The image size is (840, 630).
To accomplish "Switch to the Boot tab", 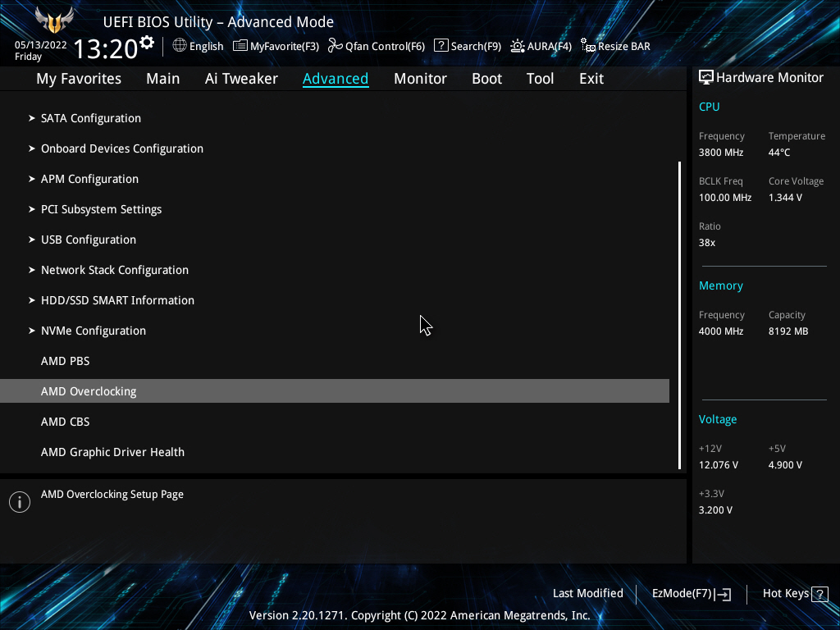I will point(486,79).
